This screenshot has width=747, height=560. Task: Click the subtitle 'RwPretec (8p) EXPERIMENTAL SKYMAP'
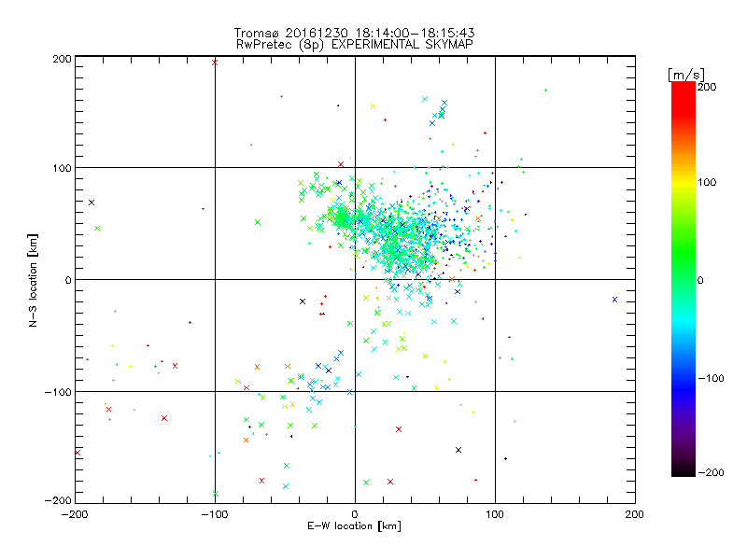pos(355,45)
